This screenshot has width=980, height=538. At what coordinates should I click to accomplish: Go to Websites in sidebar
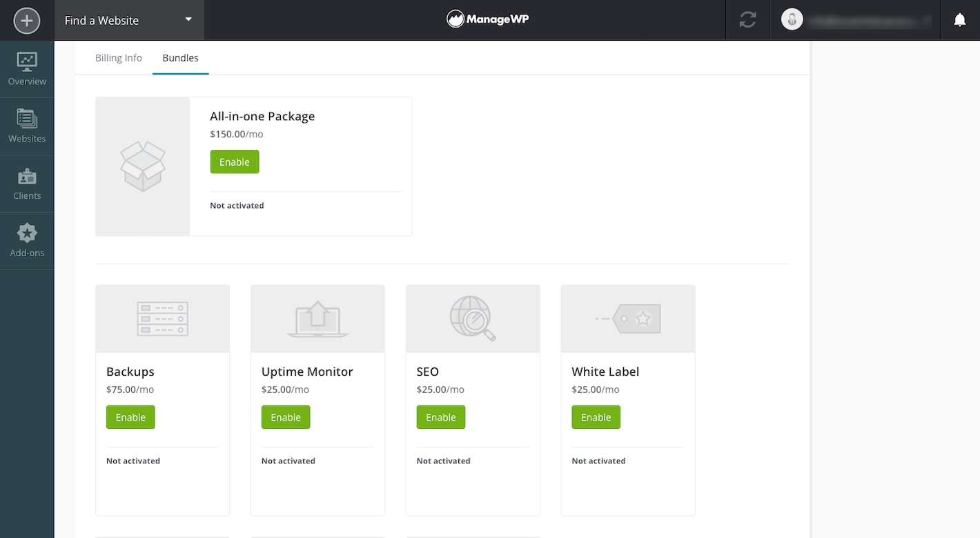point(27,126)
